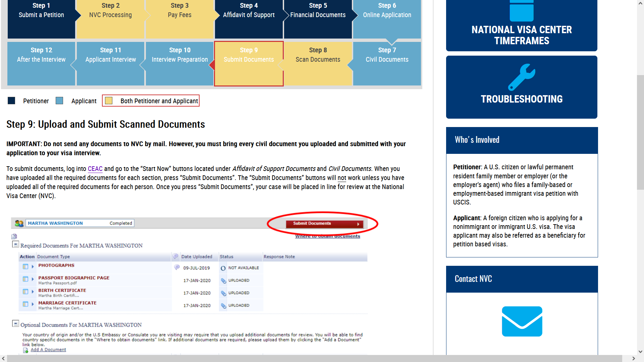644x362 pixels.
Task: Click the Contact NVC envelope icon
Action: point(522,321)
